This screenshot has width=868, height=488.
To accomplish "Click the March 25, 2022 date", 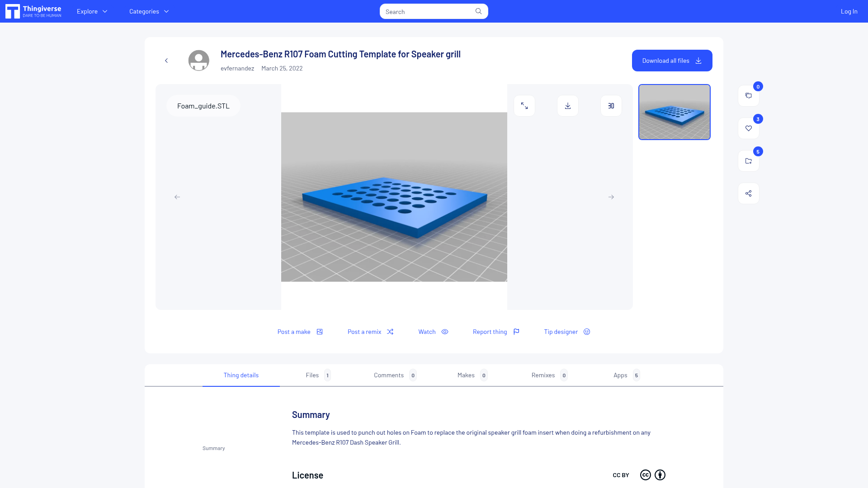I will pos(282,68).
